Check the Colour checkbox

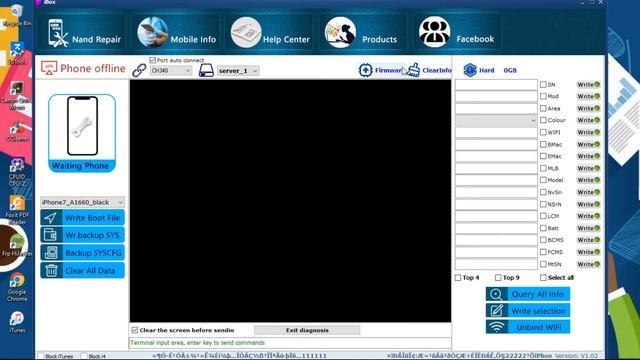(x=543, y=120)
